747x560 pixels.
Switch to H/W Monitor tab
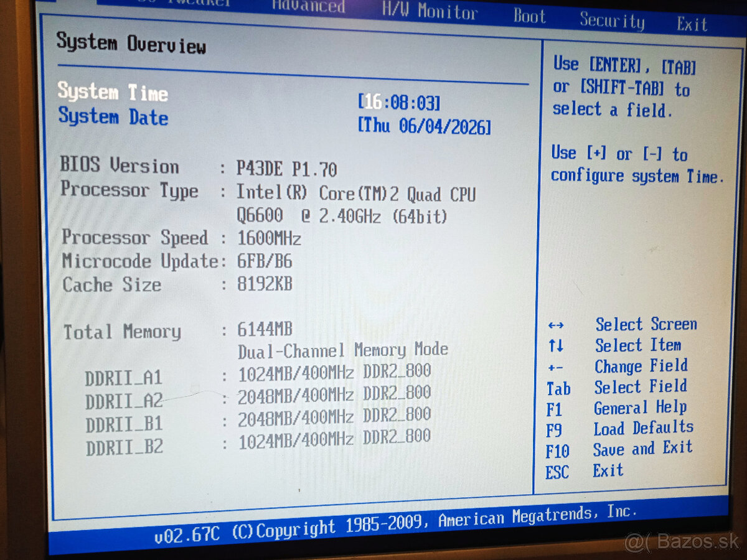tap(430, 11)
